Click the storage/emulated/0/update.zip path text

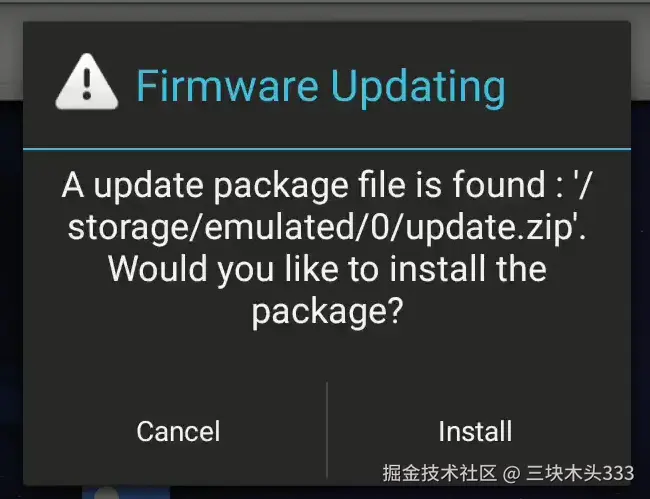pyautogui.click(x=327, y=228)
